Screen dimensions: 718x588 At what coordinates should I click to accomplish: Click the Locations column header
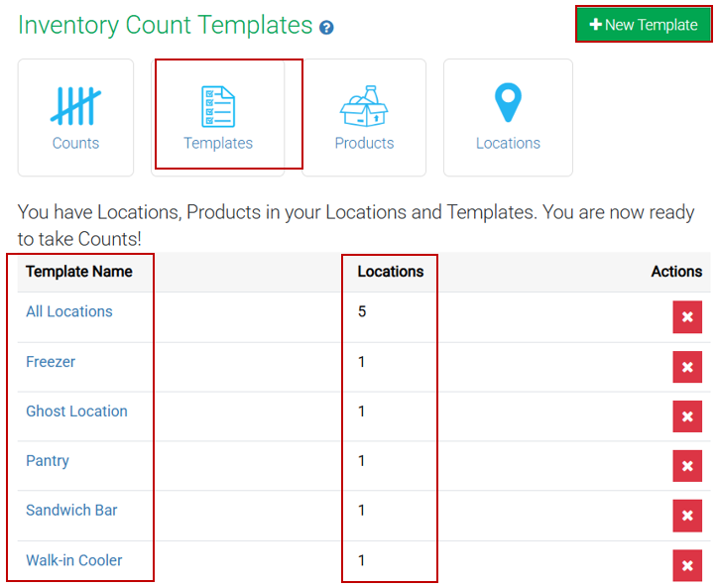pyautogui.click(x=390, y=272)
